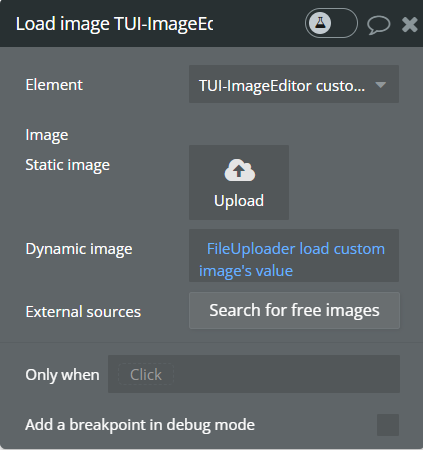Click the Dynamic image label
The width and height of the screenshot is (423, 450).
point(79,249)
